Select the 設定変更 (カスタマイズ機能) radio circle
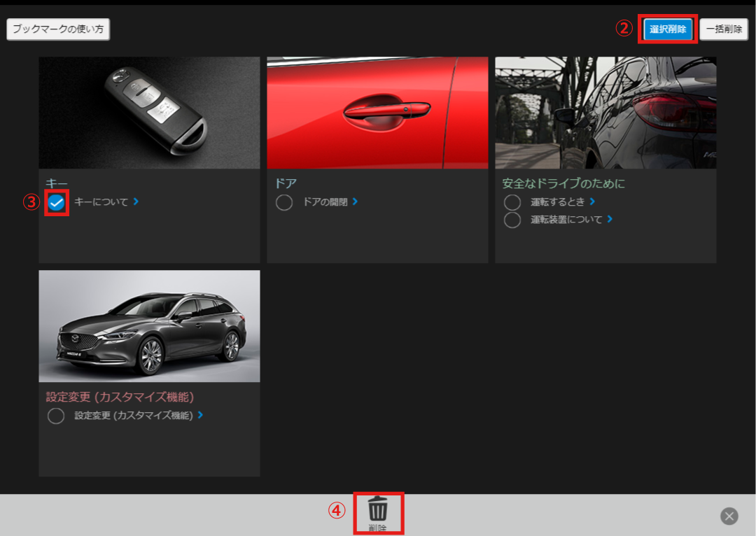The image size is (756, 536). click(56, 416)
